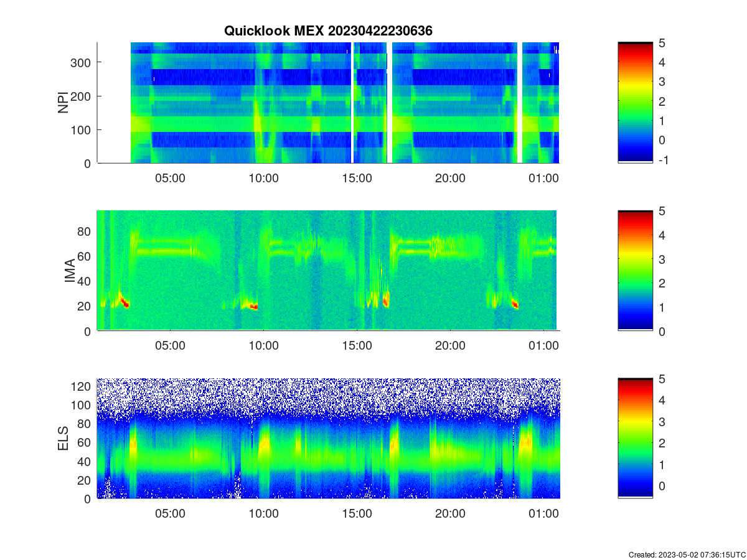
Task: Click the "300" tick on the NPI axis
Action: point(82,62)
